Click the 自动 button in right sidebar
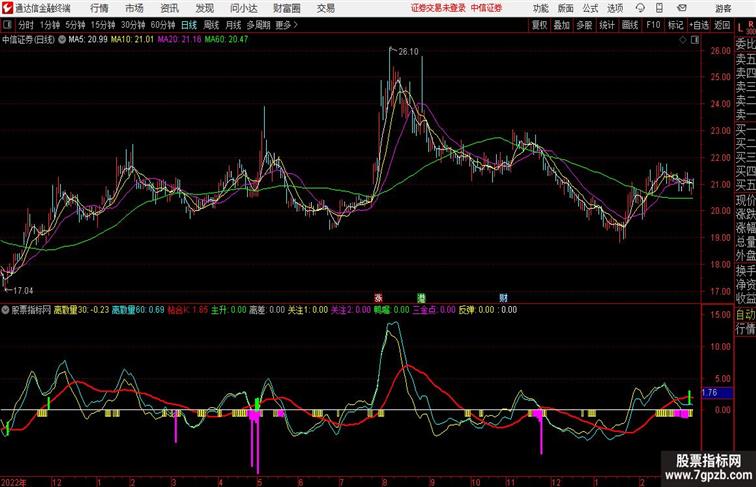756x487 pixels. point(745,315)
